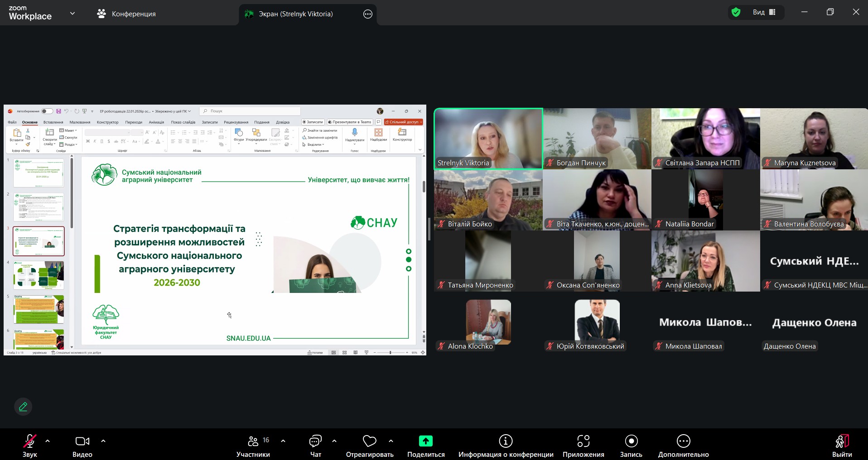Unmute the microphone with Звук
This screenshot has height=460, width=868.
pyautogui.click(x=30, y=446)
